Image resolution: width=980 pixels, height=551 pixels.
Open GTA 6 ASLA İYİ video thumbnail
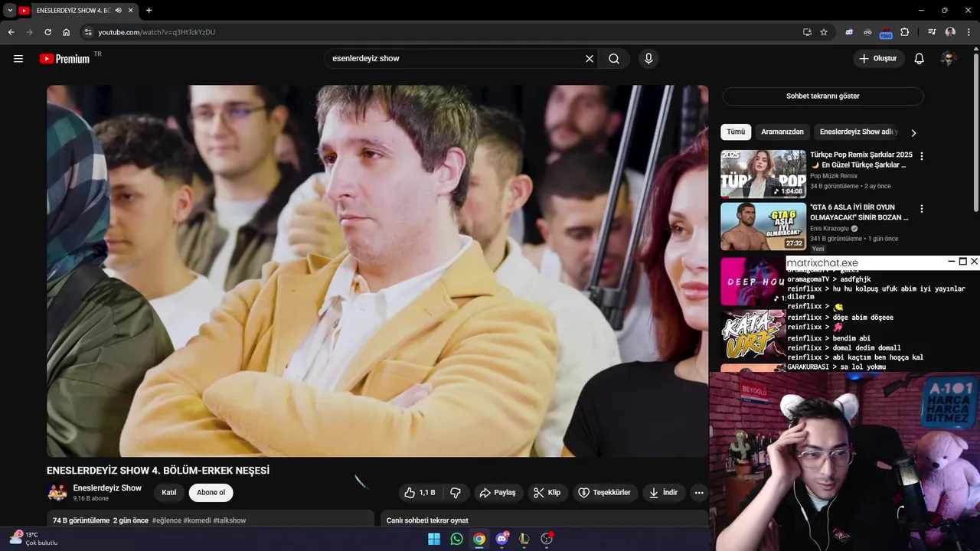click(763, 227)
